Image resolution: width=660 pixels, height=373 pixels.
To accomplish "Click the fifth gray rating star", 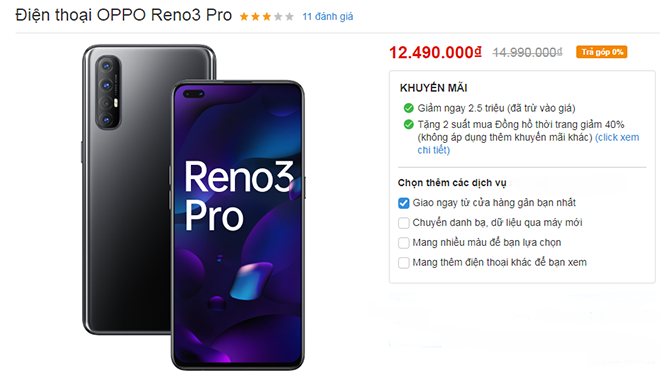I will point(289,16).
